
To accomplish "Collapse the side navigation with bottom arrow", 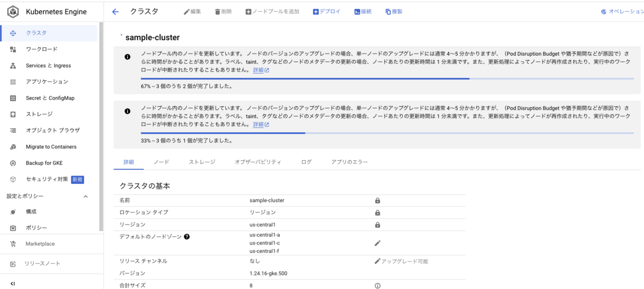I will coord(13,283).
